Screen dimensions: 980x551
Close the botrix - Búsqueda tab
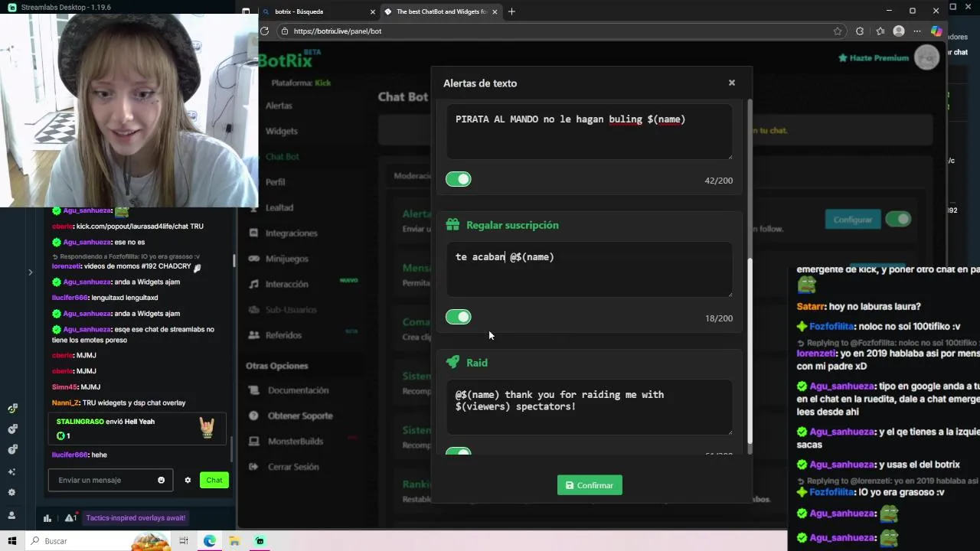tap(373, 11)
